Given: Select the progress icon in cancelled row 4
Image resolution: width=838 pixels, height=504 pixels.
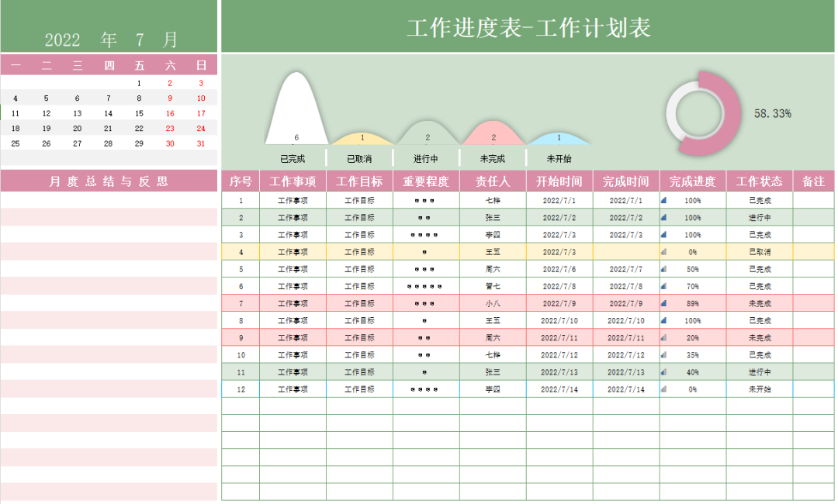Looking at the screenshot, I should (663, 252).
